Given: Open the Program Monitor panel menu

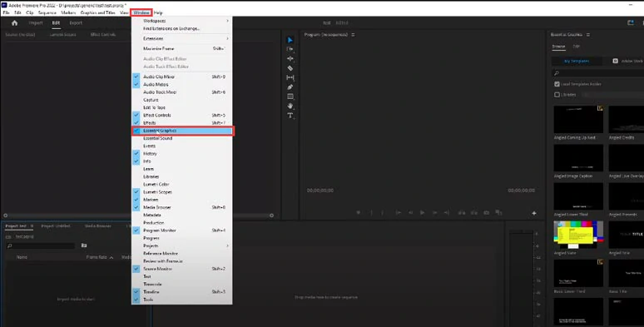Looking at the screenshot, I should (353, 35).
